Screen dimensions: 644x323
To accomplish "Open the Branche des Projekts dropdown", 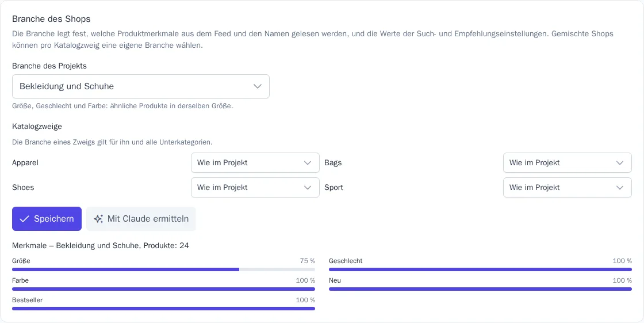I will [141, 86].
